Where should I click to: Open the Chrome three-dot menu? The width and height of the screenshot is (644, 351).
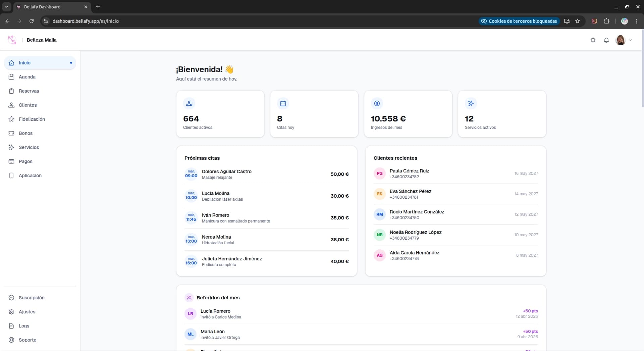tap(637, 21)
